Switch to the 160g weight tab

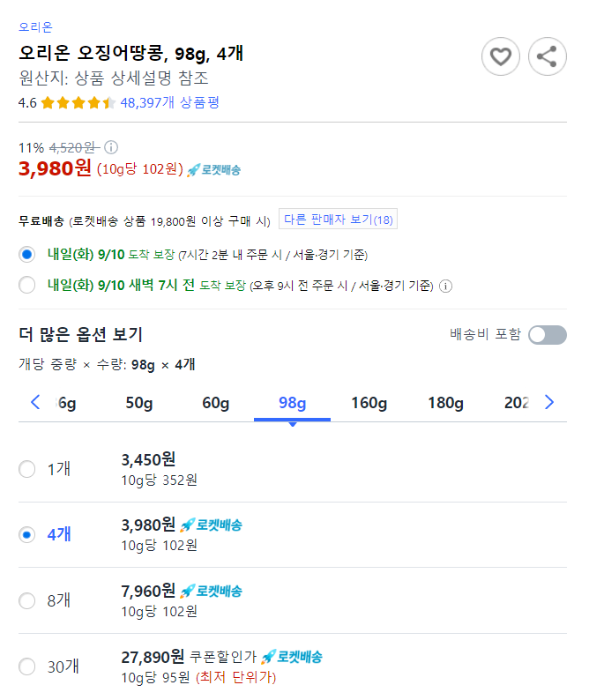[x=369, y=403]
